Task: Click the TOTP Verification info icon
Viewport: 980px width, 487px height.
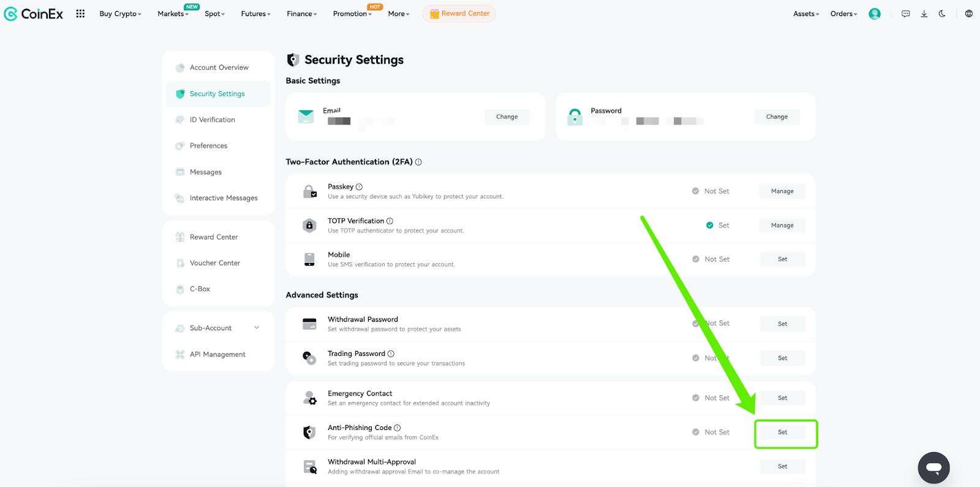Action: pos(390,221)
